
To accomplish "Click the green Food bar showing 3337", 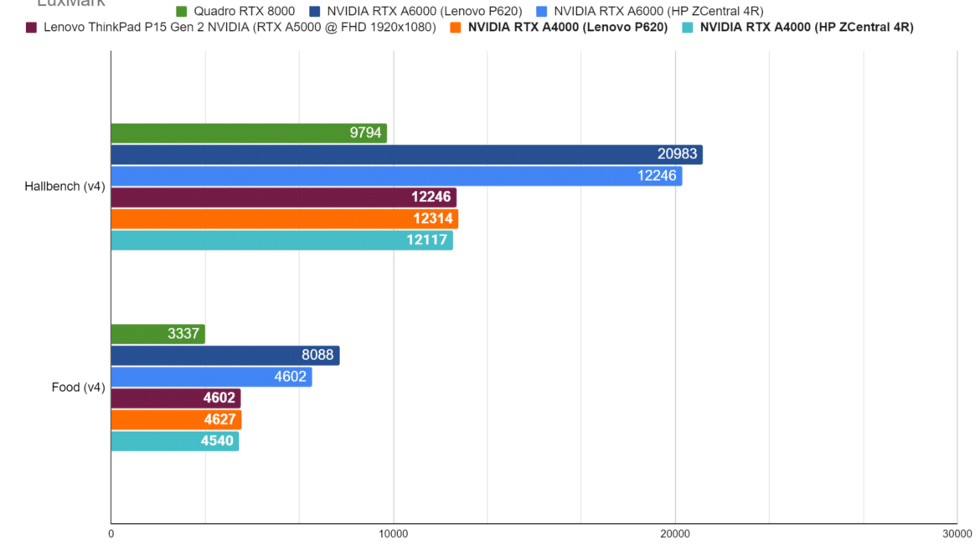I will [x=158, y=334].
